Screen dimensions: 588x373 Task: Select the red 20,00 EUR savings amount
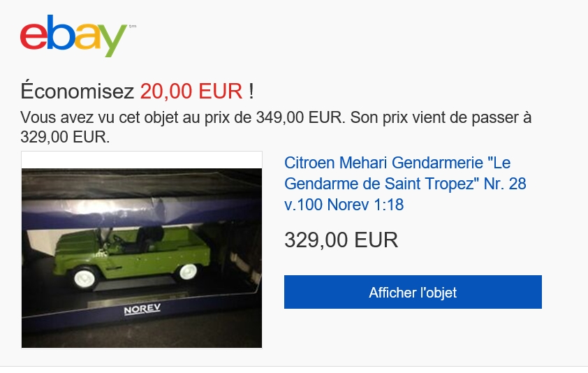[191, 92]
